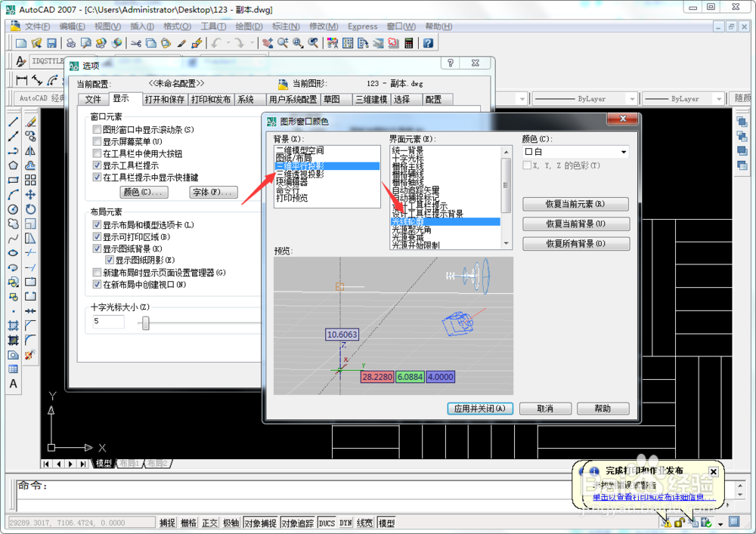Click the Pan realtime hand icon
Image resolution: width=756 pixels, height=534 pixels.
pos(268,43)
